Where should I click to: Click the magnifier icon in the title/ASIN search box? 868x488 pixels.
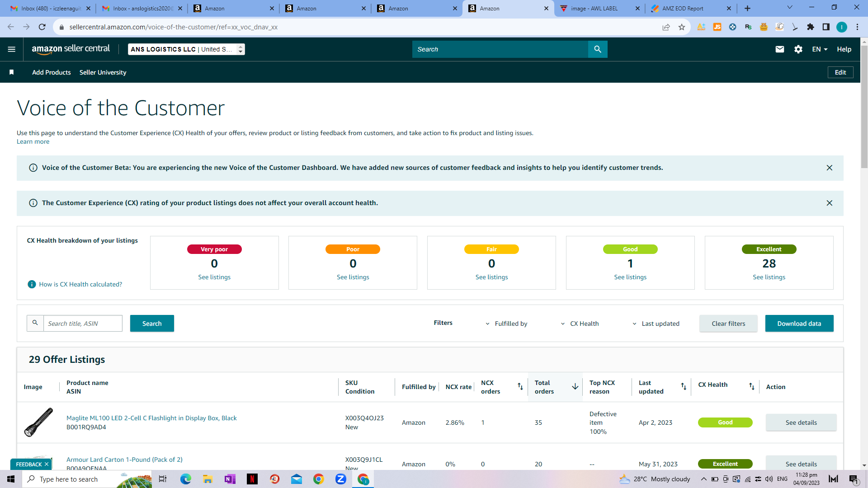[x=35, y=323]
